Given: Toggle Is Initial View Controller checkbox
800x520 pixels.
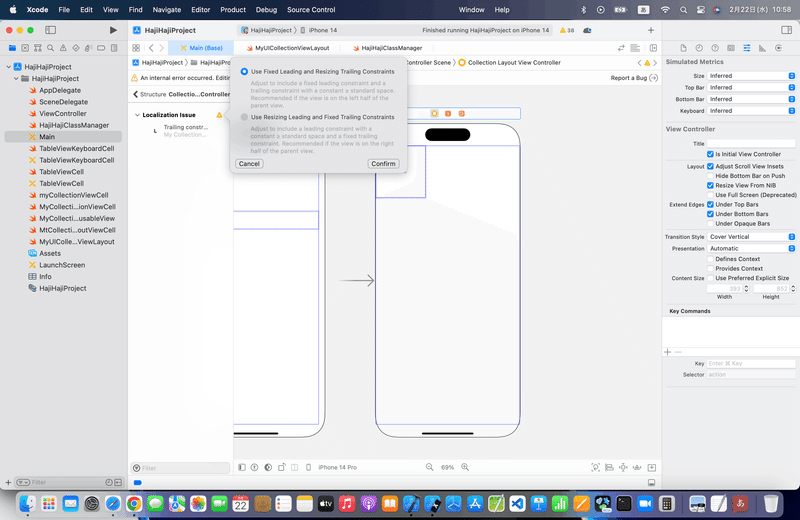Looking at the screenshot, I should [x=710, y=154].
